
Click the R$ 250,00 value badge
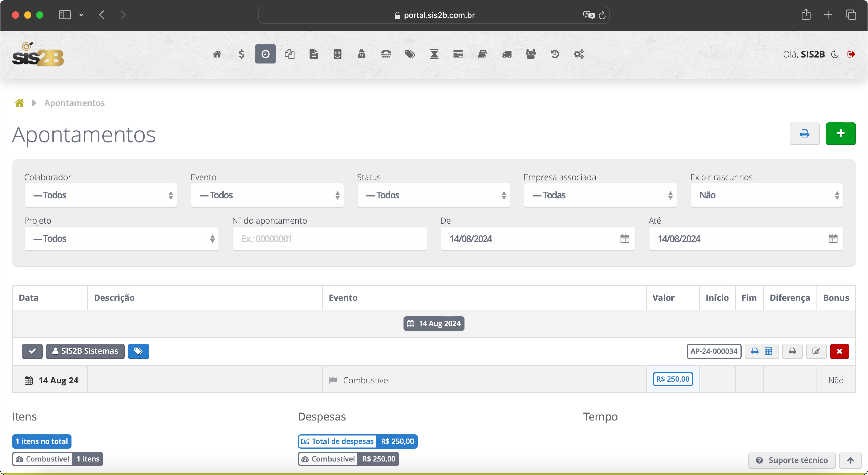[672, 379]
